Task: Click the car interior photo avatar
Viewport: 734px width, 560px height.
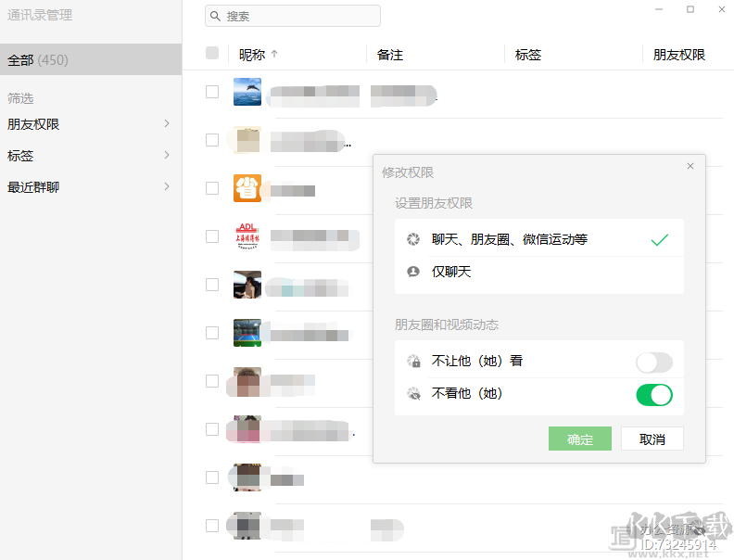Action: (247, 285)
